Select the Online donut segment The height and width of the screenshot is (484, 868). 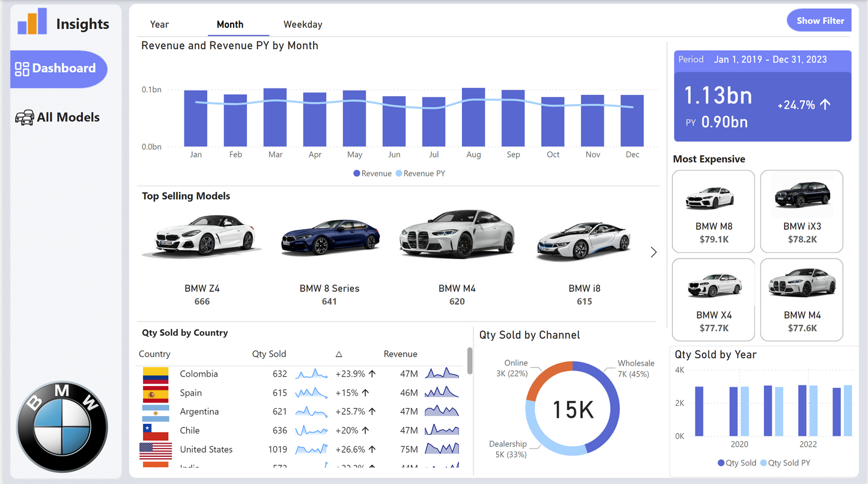click(545, 377)
